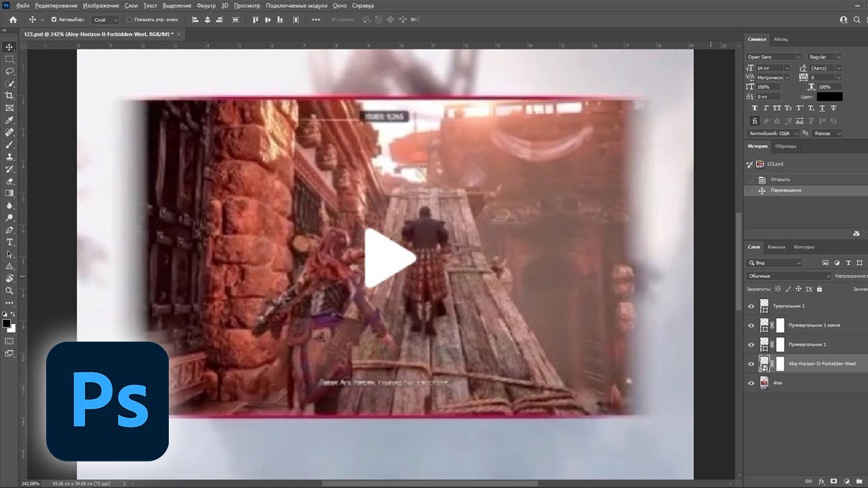Select the Eraser tool

point(9,181)
